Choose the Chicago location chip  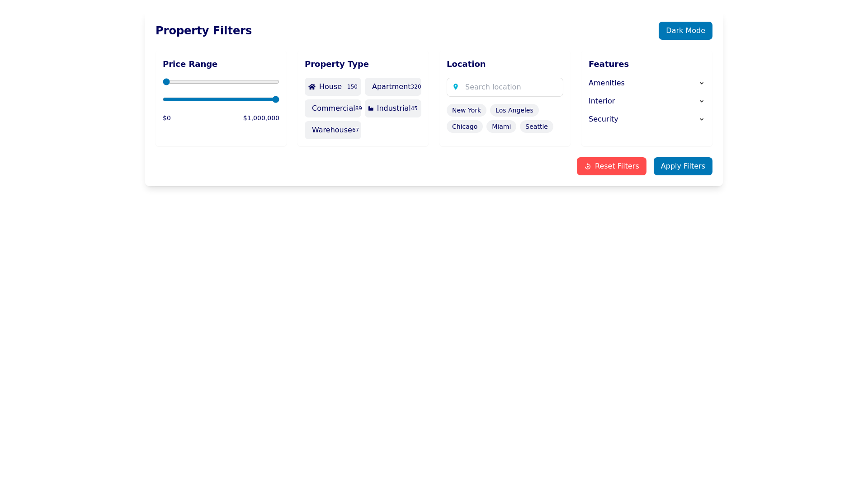(464, 127)
